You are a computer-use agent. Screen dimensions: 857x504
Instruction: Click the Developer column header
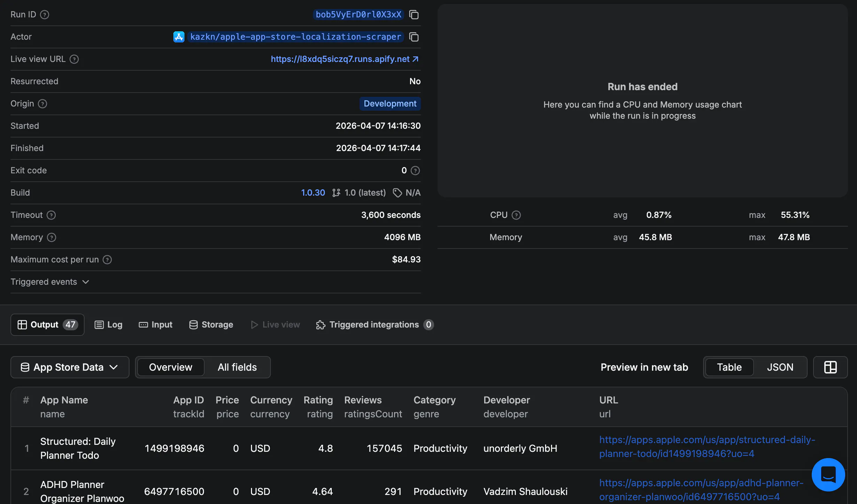[507, 400]
